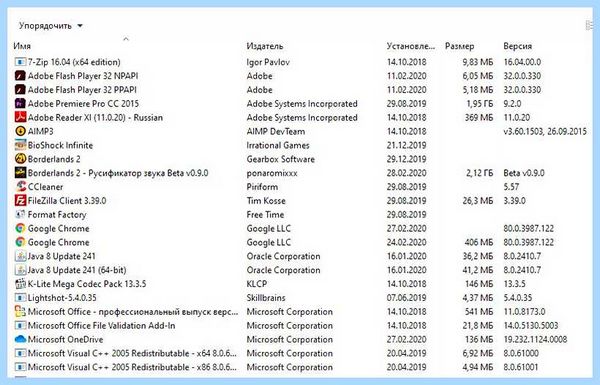Select K-Lite Mega Codec Pack 13.3.5 name
Viewport: 600px width, 385px height.
tap(87, 284)
